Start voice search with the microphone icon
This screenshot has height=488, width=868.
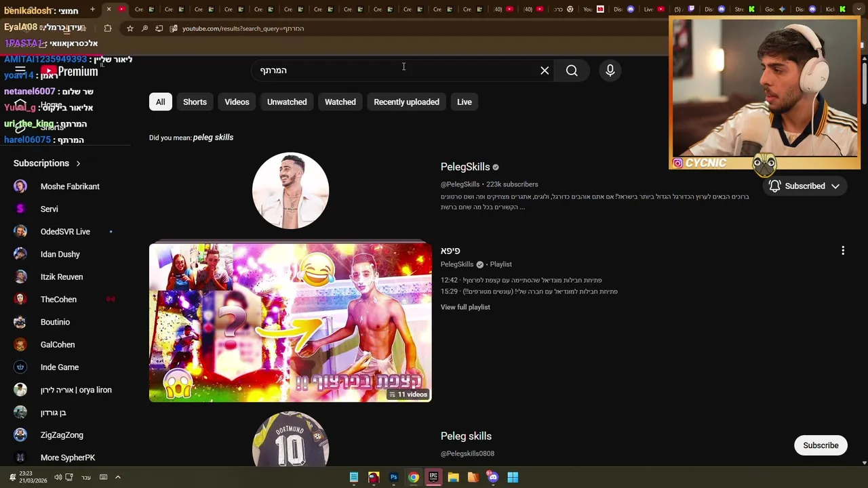(610, 70)
